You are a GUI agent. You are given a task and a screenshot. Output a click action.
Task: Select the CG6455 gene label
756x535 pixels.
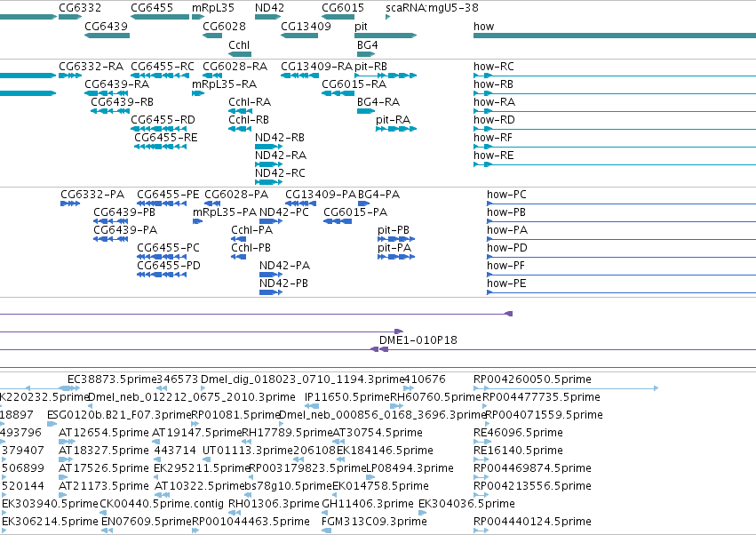[152, 8]
